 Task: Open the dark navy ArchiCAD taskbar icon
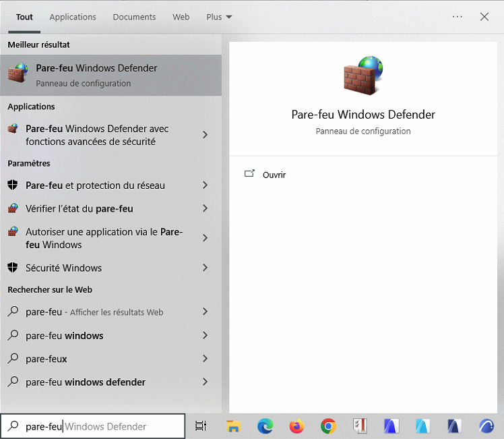coord(454,426)
